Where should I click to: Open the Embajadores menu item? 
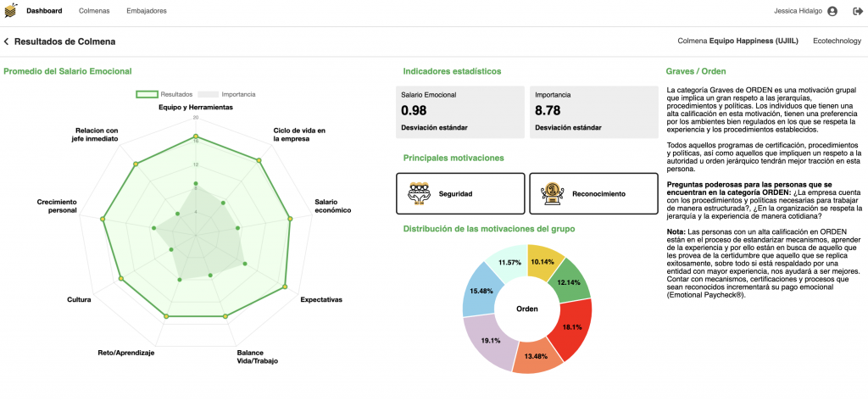(146, 11)
